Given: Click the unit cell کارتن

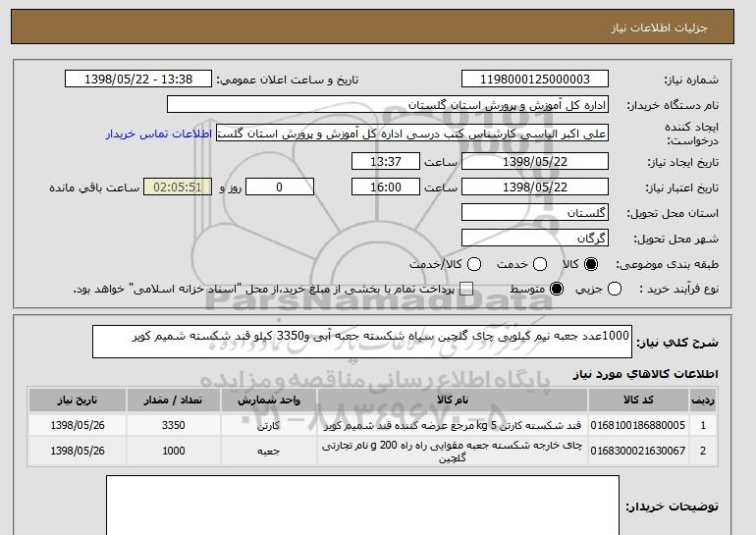Looking at the screenshot, I should point(269,426).
